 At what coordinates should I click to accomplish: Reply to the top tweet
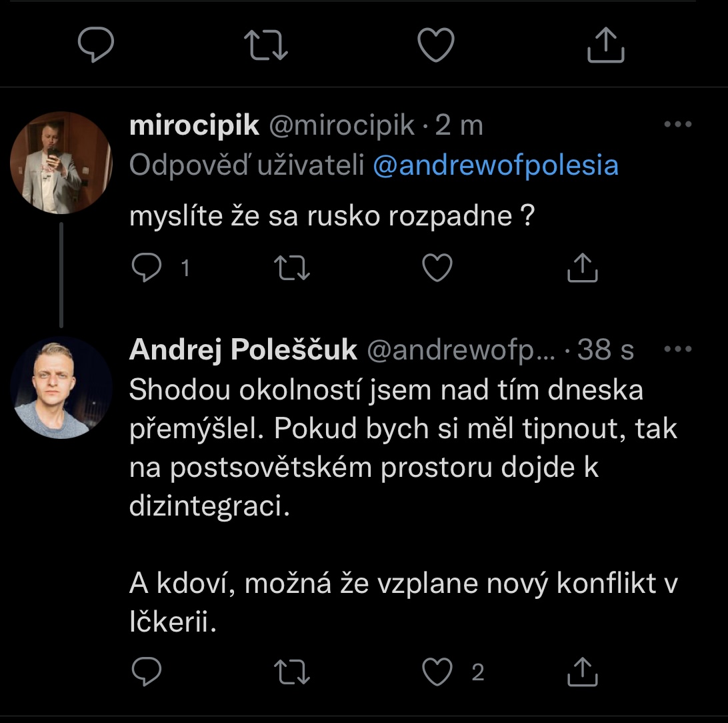(x=96, y=46)
